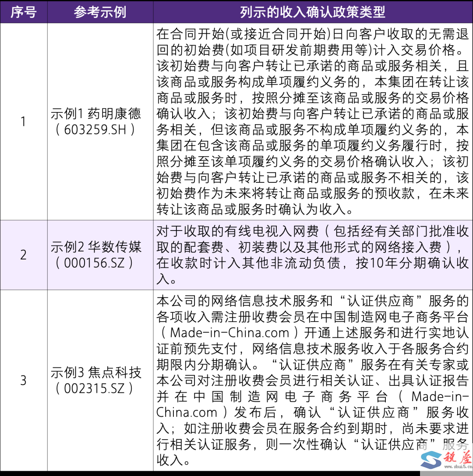Screen dimensions: 473x476
Task: Select the 序号 column header
Action: pos(24,12)
